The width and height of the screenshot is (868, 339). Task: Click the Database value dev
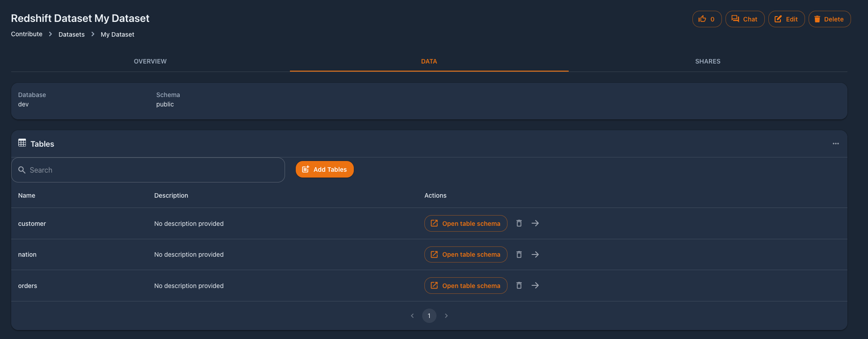pos(23,104)
